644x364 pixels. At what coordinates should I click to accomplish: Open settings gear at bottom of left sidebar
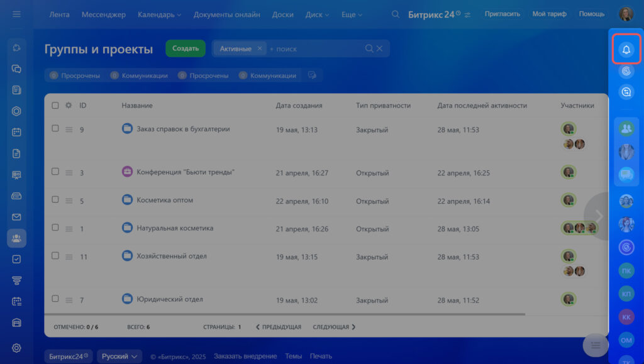tap(17, 348)
